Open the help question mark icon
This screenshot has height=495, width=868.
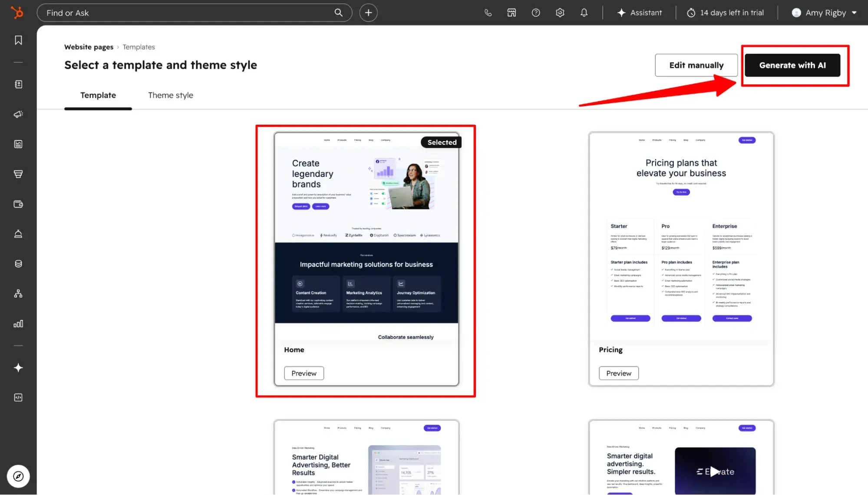point(536,13)
